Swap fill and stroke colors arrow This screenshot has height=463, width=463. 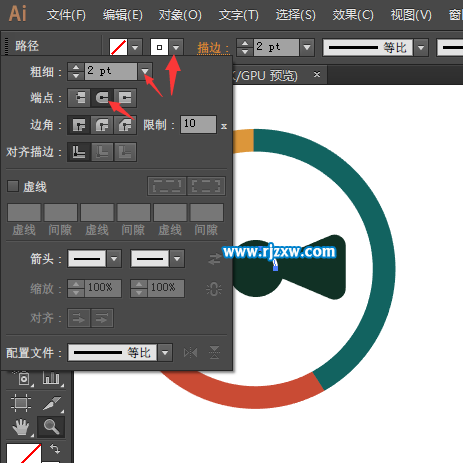[x=55, y=449]
